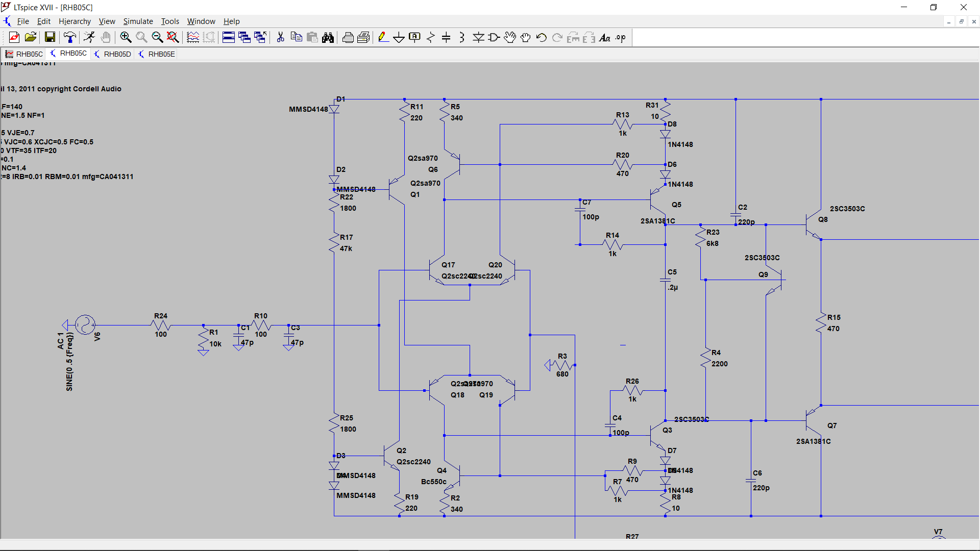
Task: Select the Label Net tool
Action: (x=415, y=37)
